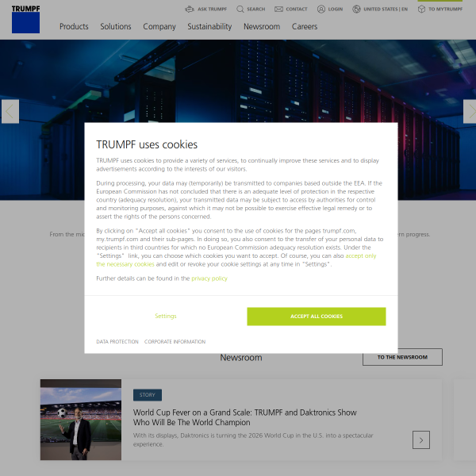Open the Newsroom menu

(x=262, y=26)
